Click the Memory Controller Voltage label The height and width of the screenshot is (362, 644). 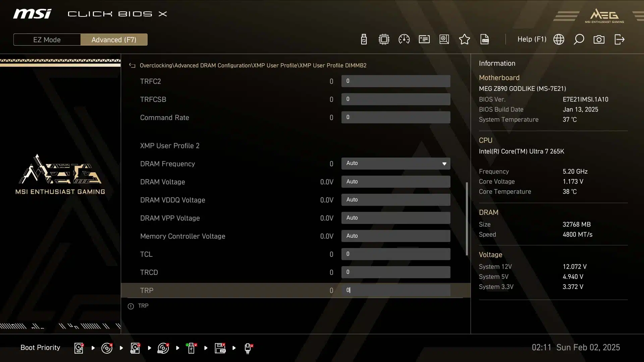pyautogui.click(x=182, y=236)
